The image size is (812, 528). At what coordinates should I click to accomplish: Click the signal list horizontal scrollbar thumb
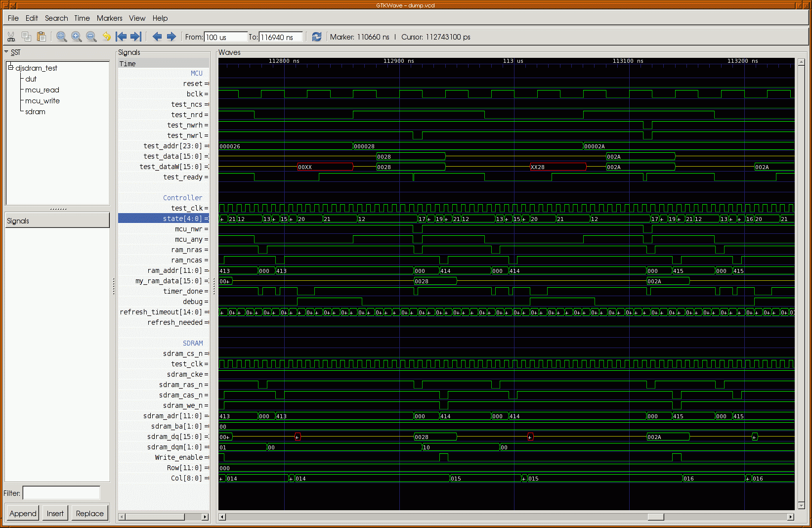pos(155,517)
